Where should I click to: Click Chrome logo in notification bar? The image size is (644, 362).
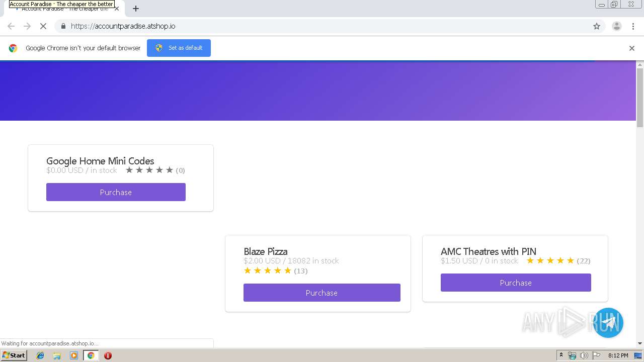pos(13,48)
